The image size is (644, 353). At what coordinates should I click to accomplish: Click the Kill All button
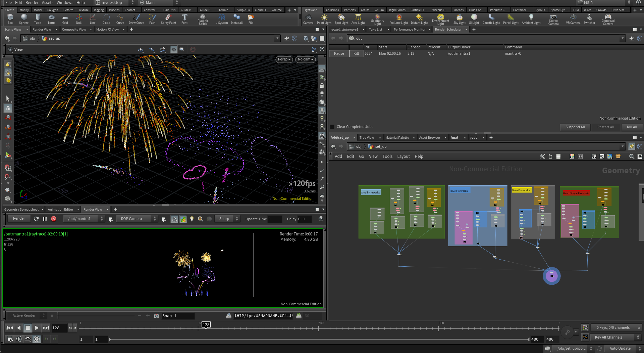[x=632, y=127]
